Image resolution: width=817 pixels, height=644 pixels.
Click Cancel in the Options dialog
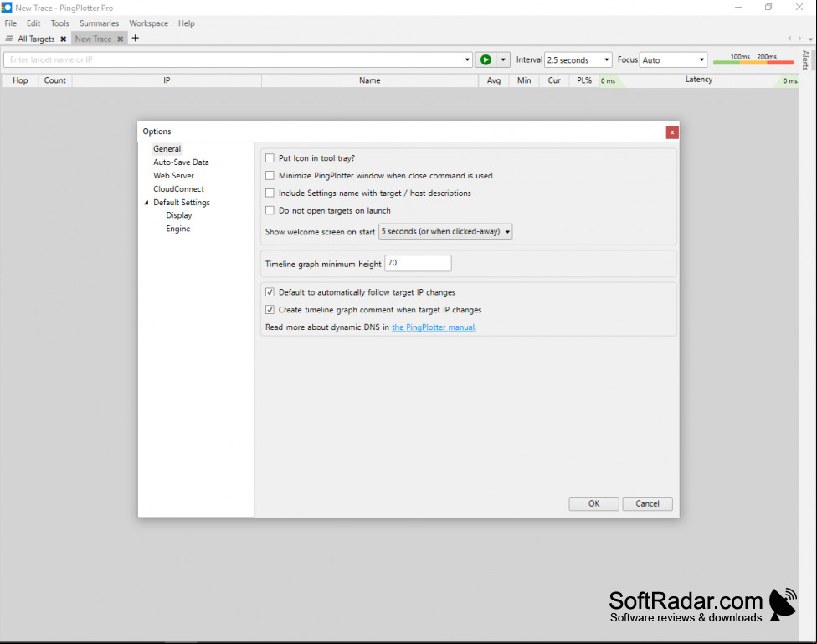point(647,504)
